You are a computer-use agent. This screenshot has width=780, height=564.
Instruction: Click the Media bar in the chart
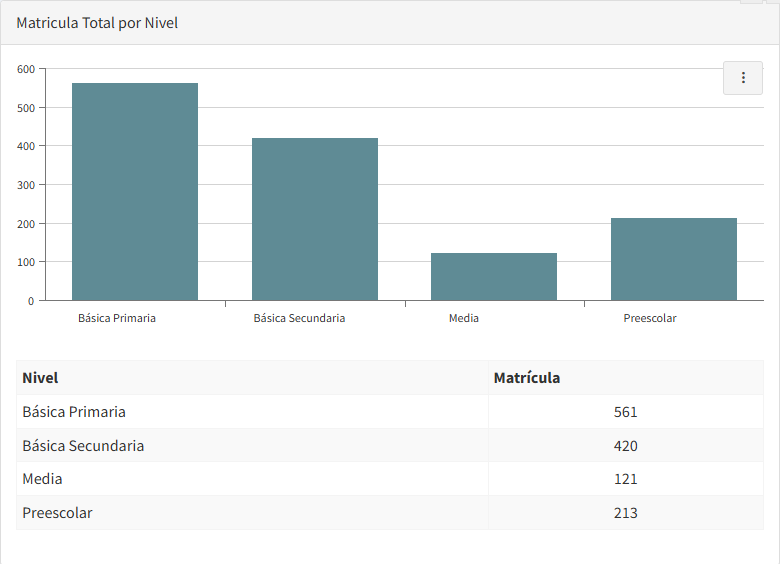494,277
